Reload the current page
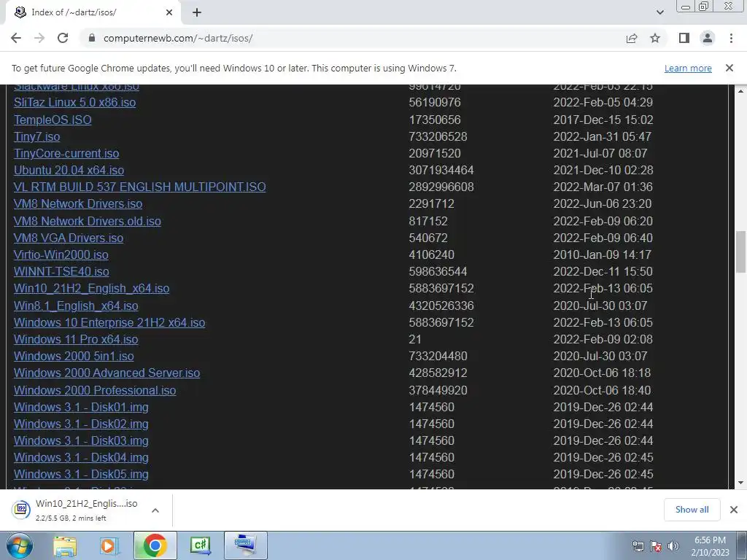Image resolution: width=747 pixels, height=560 pixels. tap(63, 38)
